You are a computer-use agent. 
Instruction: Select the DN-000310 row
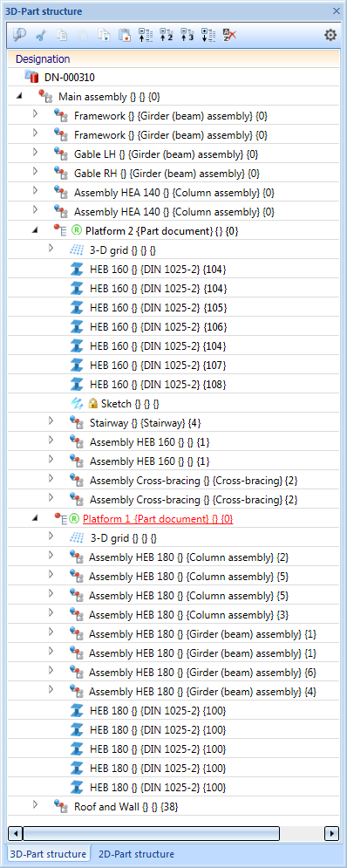[x=173, y=77]
